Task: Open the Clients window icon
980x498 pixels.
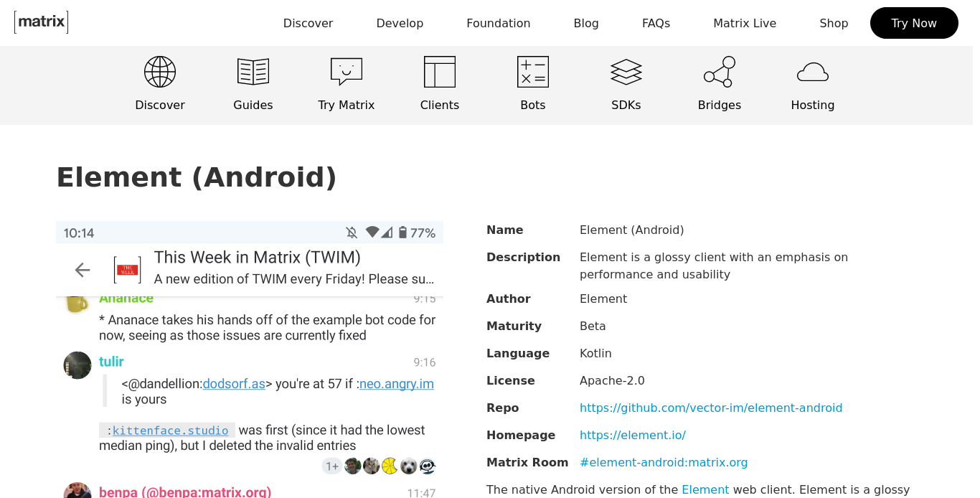Action: click(x=440, y=72)
